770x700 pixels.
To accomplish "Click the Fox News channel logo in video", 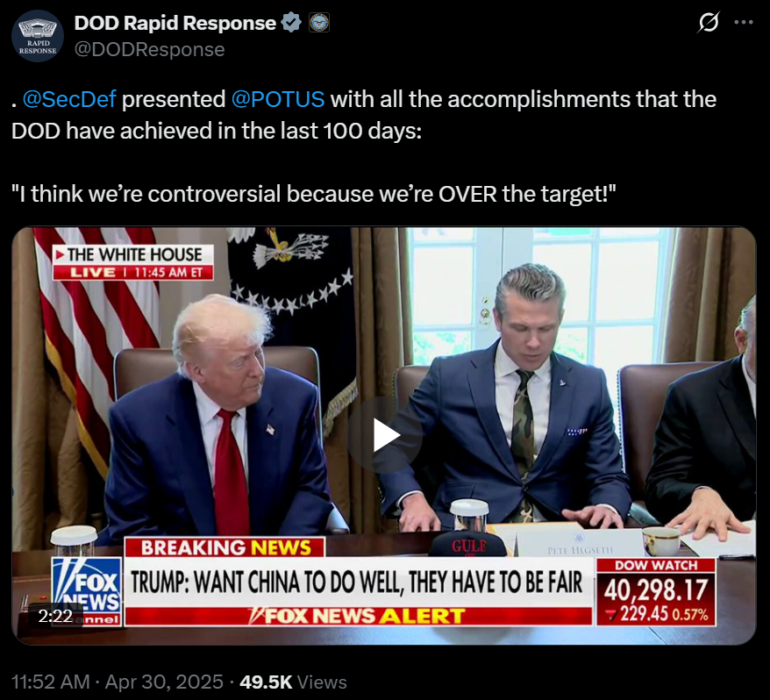I will (87, 591).
